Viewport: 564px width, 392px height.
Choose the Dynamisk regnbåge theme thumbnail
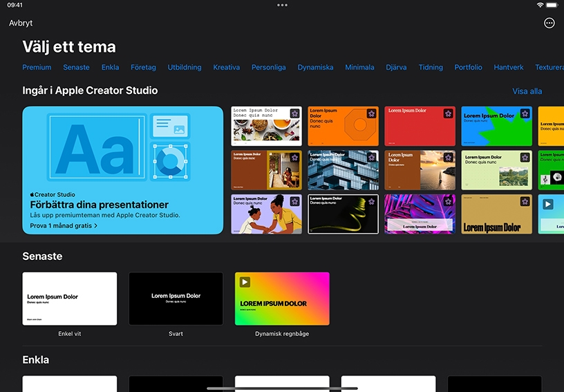pyautogui.click(x=282, y=299)
